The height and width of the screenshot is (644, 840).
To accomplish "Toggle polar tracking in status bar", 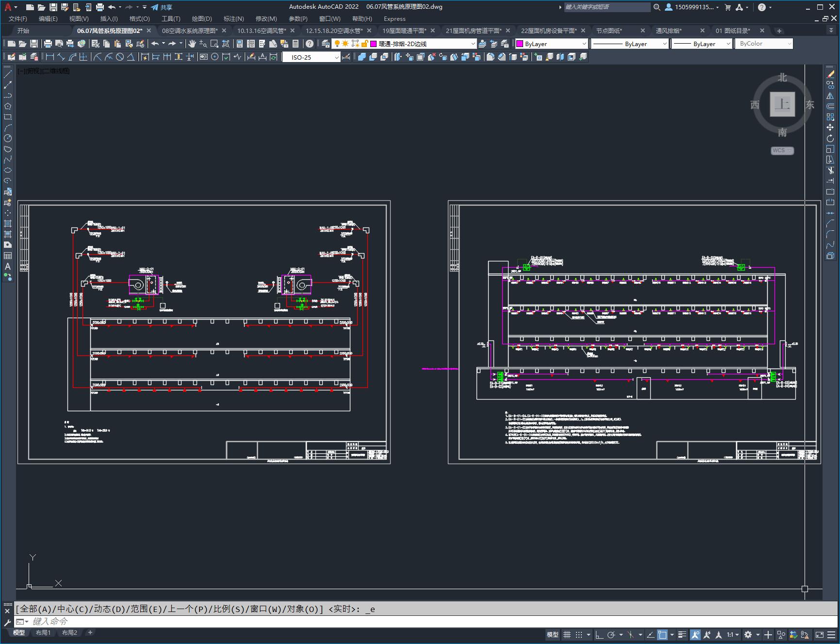I will point(611,634).
